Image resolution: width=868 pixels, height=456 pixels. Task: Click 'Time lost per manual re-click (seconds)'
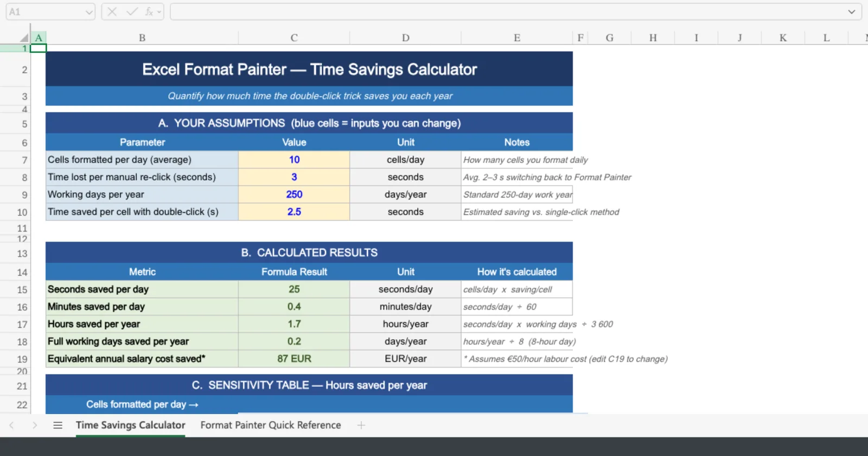(142, 177)
